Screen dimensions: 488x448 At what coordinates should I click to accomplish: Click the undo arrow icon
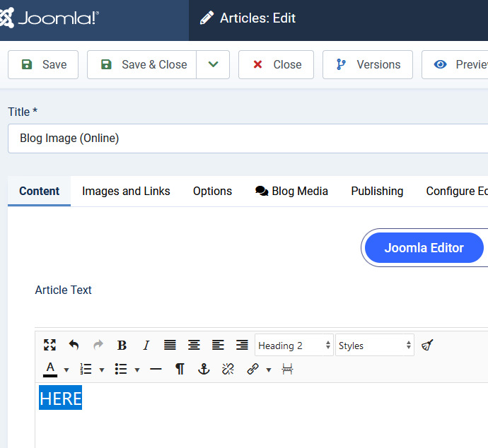[74, 345]
